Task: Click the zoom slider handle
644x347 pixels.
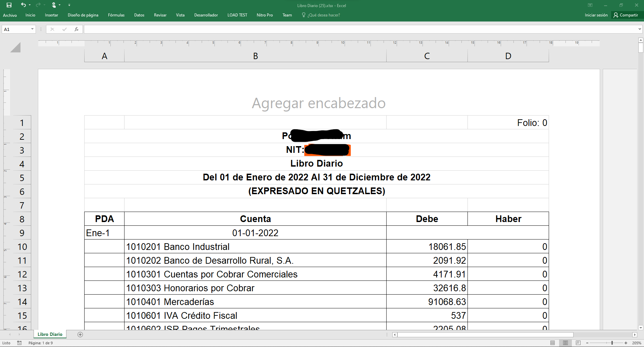Action: pos(612,343)
